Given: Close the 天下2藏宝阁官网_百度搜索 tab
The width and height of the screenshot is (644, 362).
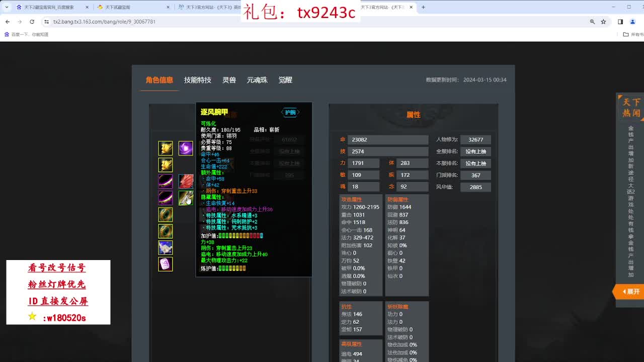Looking at the screenshot, I should [87, 7].
